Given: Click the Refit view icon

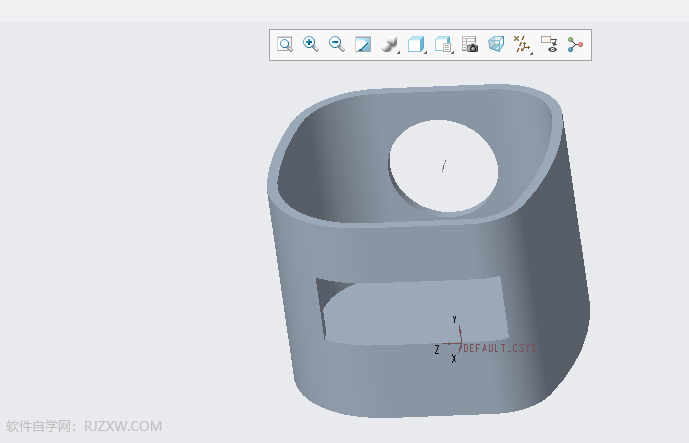Looking at the screenshot, I should point(285,45).
